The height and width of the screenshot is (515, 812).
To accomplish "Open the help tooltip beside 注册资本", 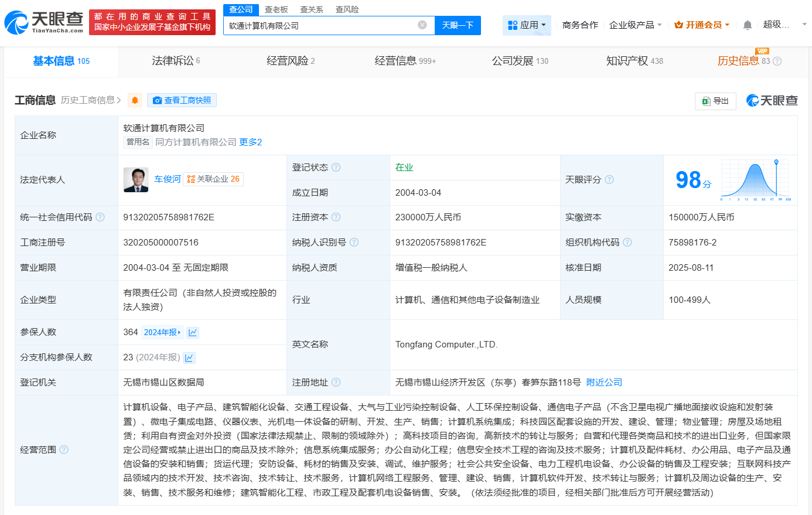I will pyautogui.click(x=336, y=217).
